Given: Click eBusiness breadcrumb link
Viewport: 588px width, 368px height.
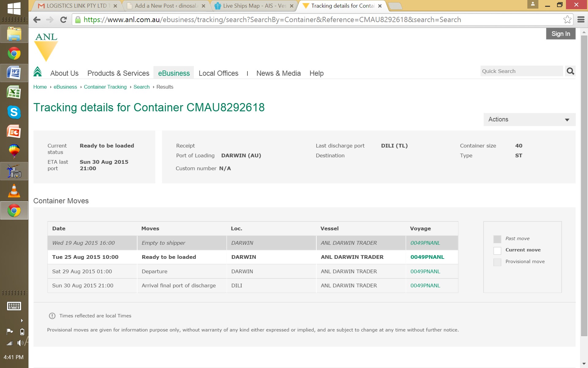Looking at the screenshot, I should click(65, 87).
